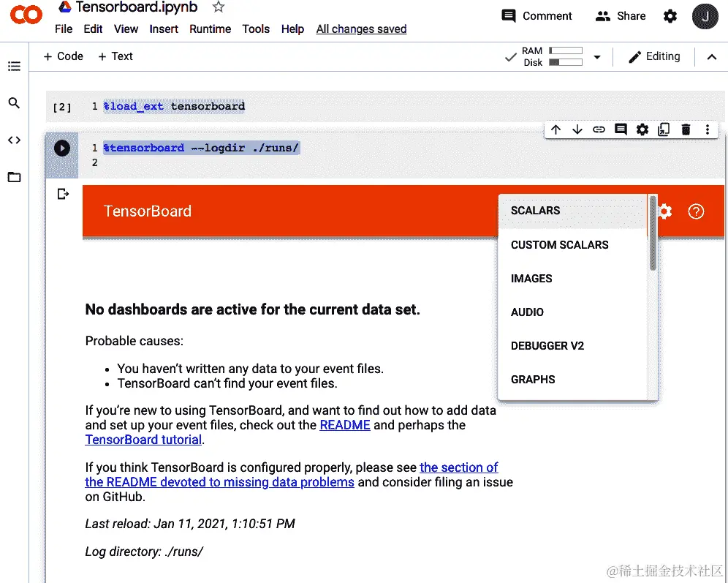Open cell editor settings gear

click(642, 129)
